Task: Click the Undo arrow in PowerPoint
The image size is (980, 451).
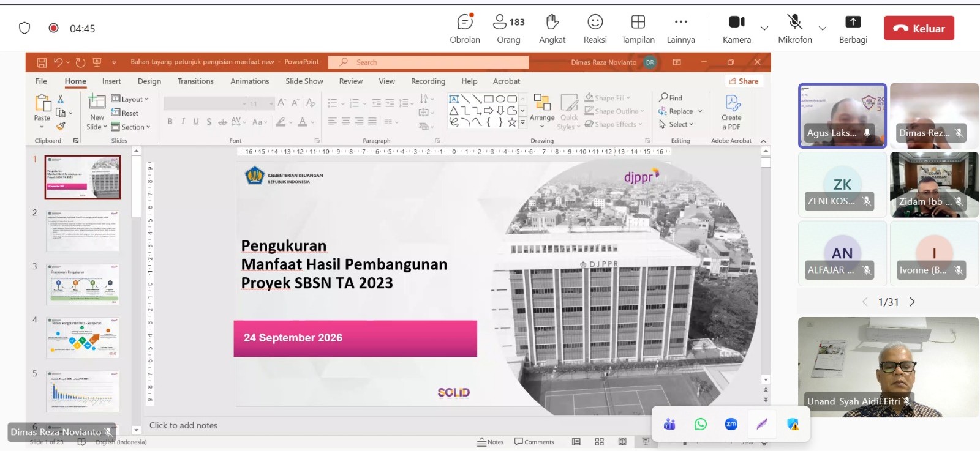Action: pyautogui.click(x=58, y=62)
